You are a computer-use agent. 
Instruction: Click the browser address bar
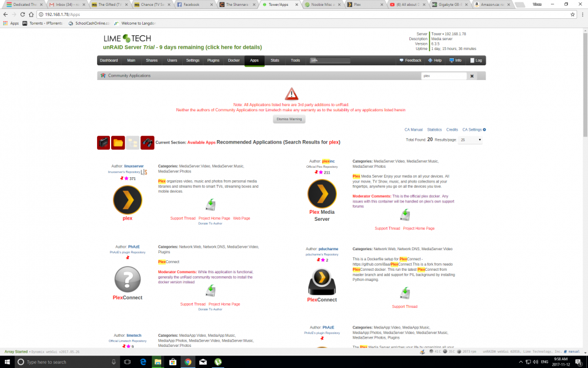pyautogui.click(x=304, y=14)
